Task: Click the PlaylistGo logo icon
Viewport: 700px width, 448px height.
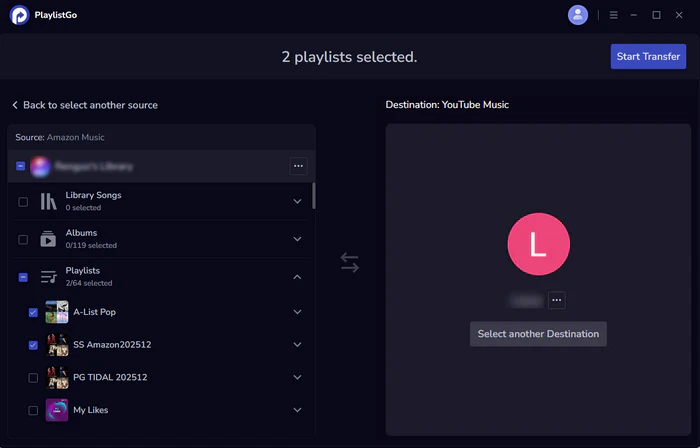Action: [19, 15]
